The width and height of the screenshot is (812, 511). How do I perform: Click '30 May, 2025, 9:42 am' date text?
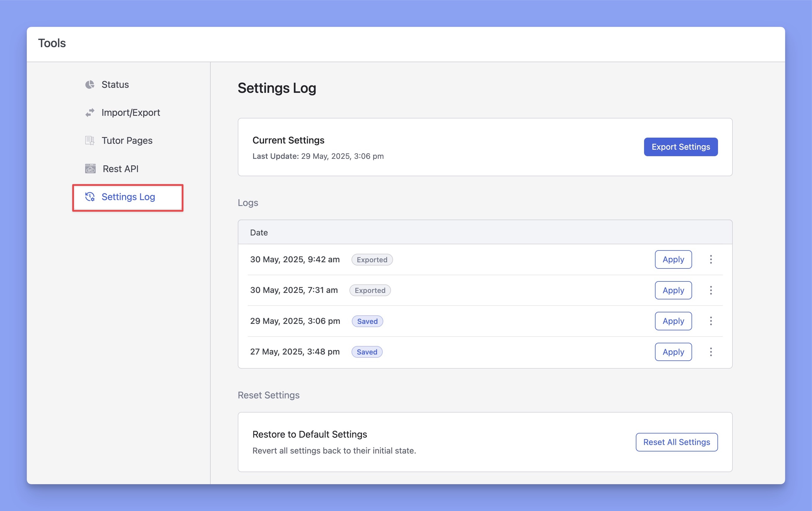(x=295, y=259)
